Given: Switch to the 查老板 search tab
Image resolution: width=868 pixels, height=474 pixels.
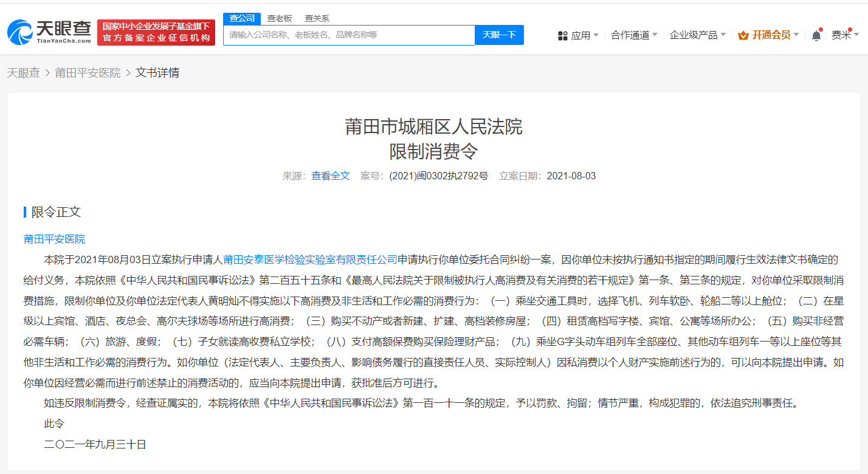Looking at the screenshot, I should pyautogui.click(x=280, y=18).
